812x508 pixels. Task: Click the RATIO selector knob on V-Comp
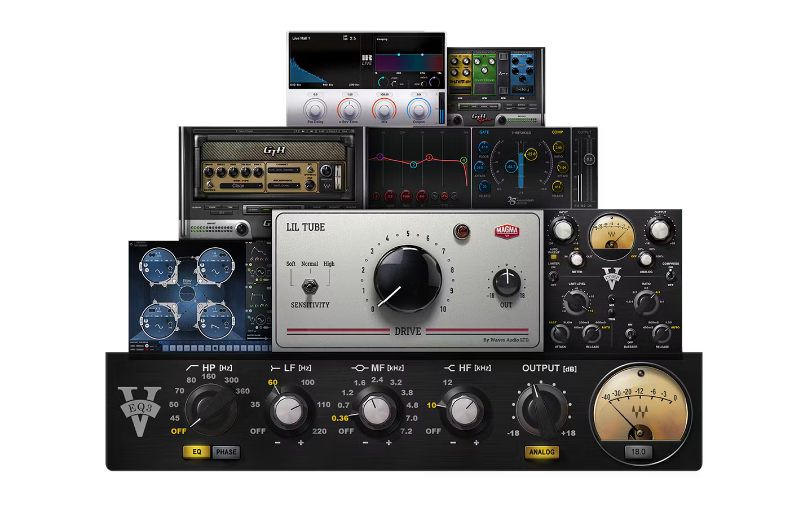coord(646,303)
